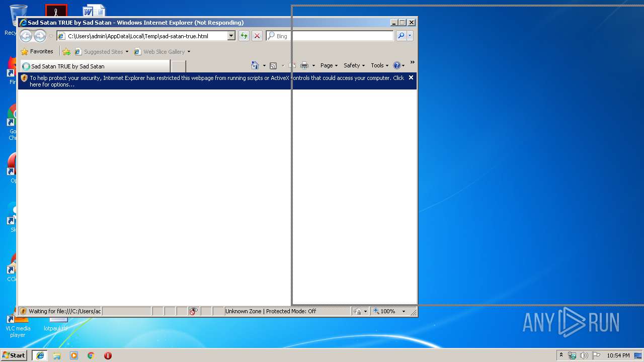Viewport: 644px width, 362px height.
Task: Click the speaker volume tray icon
Action: click(584, 355)
